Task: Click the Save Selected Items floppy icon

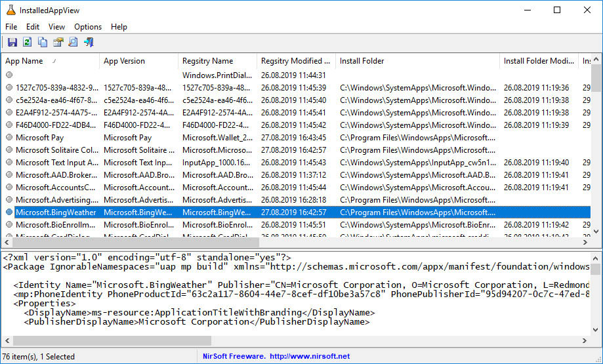Action: point(12,42)
